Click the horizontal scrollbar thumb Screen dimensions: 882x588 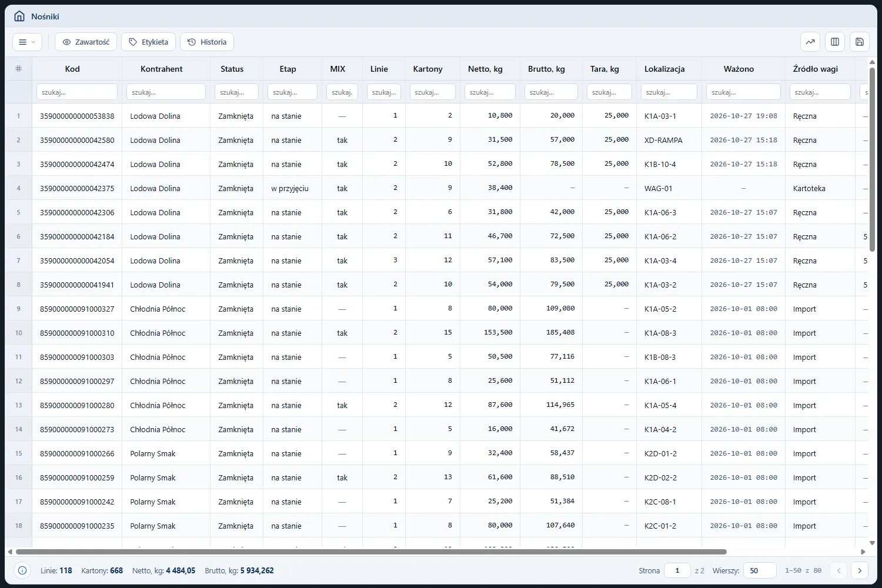(371, 552)
